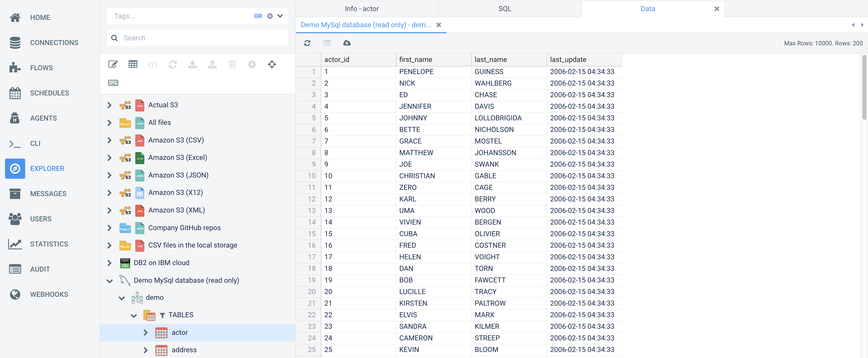This screenshot has width=868, height=358.
Task: Switch to the SQL tab
Action: pos(505,9)
